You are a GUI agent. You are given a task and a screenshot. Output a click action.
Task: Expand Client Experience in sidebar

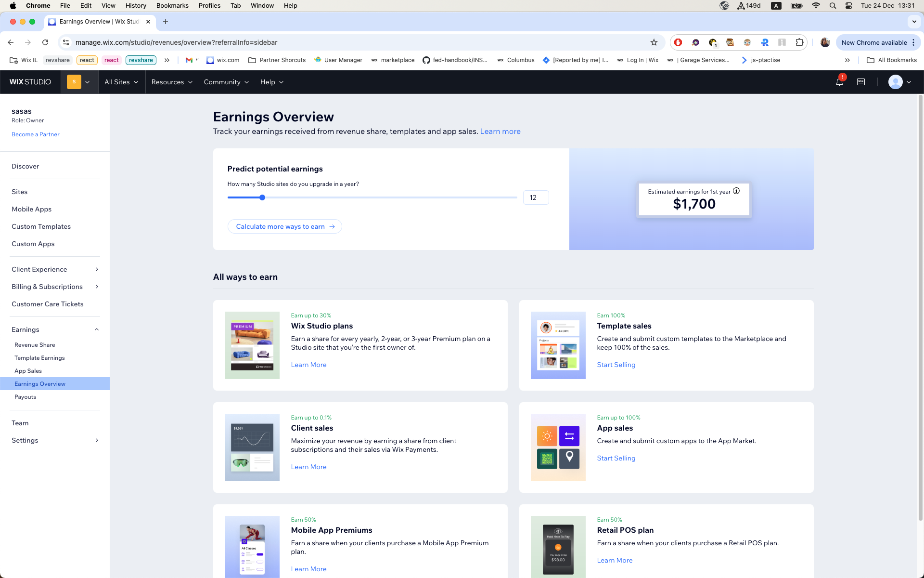(x=55, y=269)
